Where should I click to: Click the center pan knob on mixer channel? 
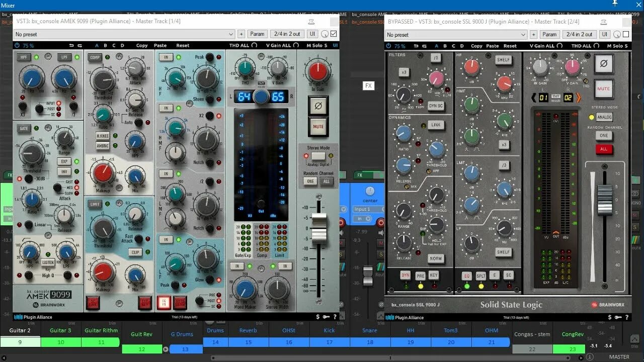370,192
